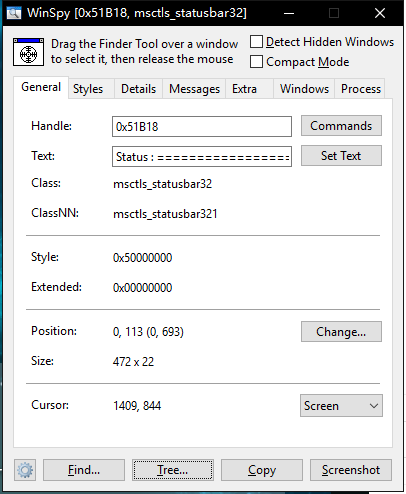
Task: Go to the Extra tab
Action: click(244, 89)
